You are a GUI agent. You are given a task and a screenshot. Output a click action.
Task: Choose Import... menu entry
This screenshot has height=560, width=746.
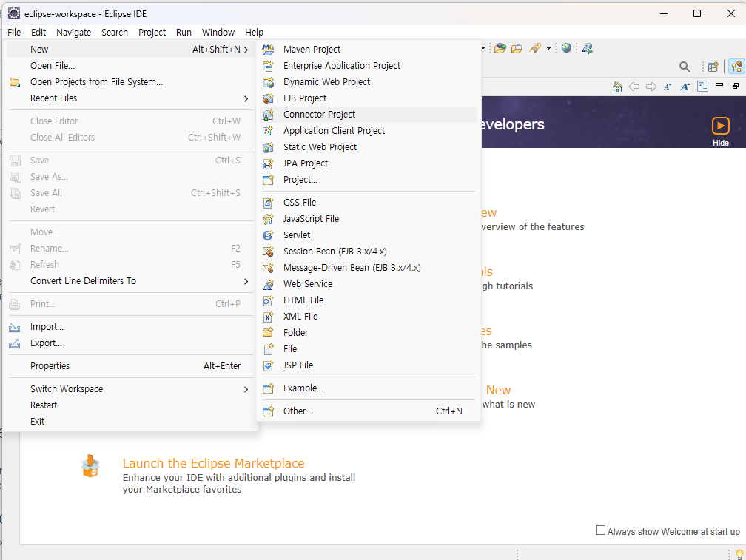coord(130,326)
